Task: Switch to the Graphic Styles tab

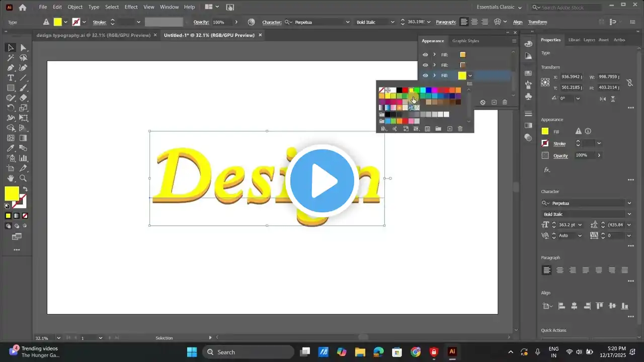Action: pos(465,41)
